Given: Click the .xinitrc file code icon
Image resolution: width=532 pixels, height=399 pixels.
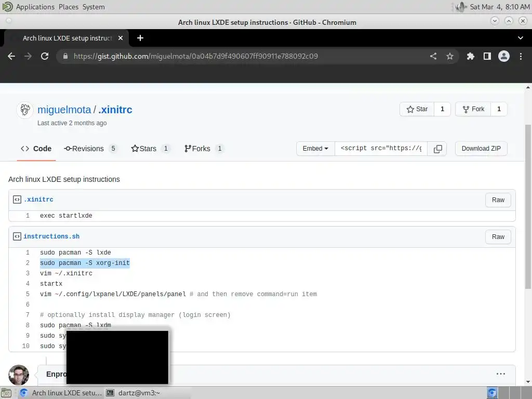Looking at the screenshot, I should coord(17,199).
